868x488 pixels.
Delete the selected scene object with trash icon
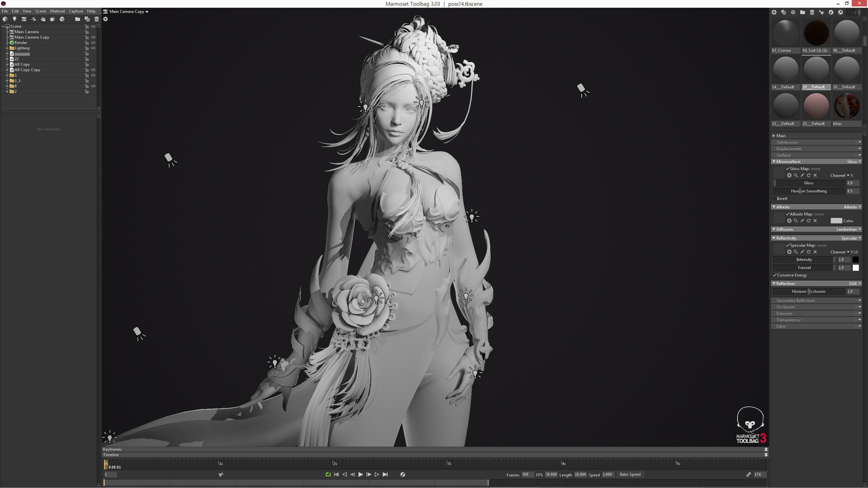[96, 19]
